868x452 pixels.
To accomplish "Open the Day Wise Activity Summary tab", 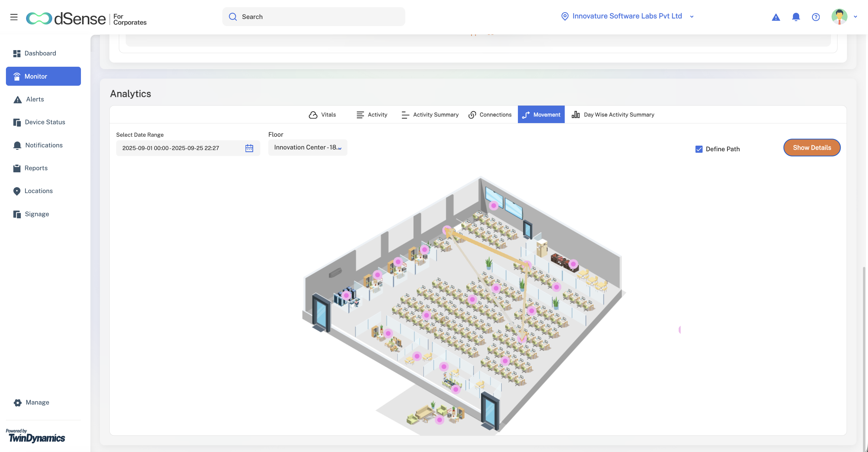I will (612, 114).
